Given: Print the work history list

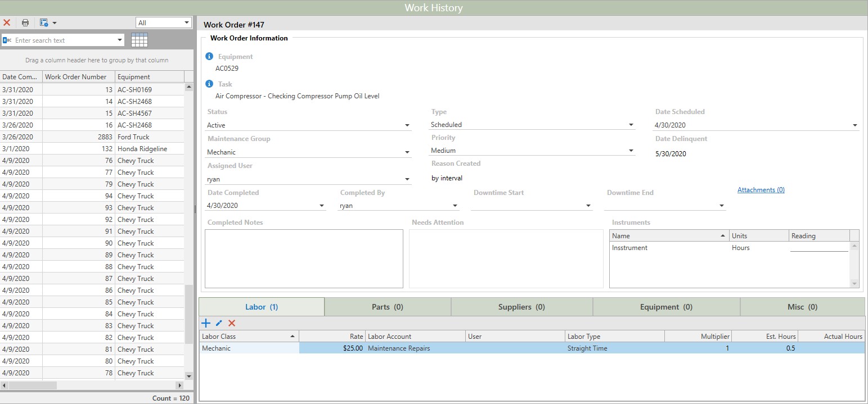Looking at the screenshot, I should (x=25, y=22).
